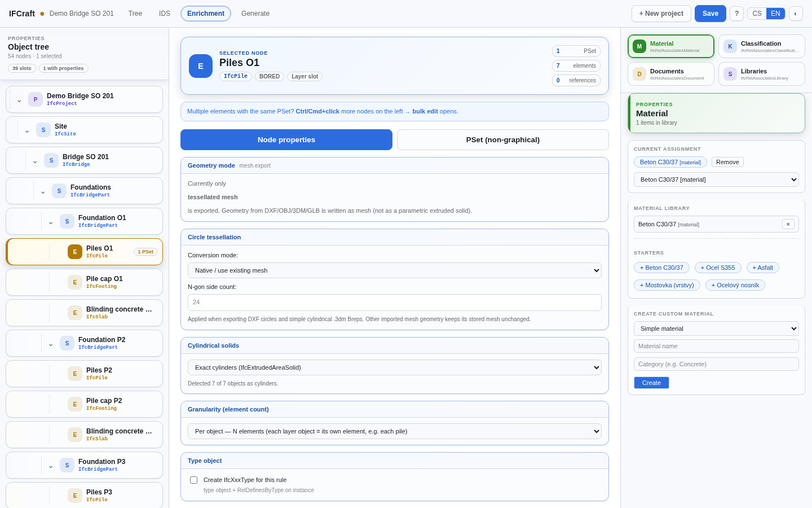The width and height of the screenshot is (812, 508).
Task: Collapse the Foundations tree node
Action: coord(43,191)
